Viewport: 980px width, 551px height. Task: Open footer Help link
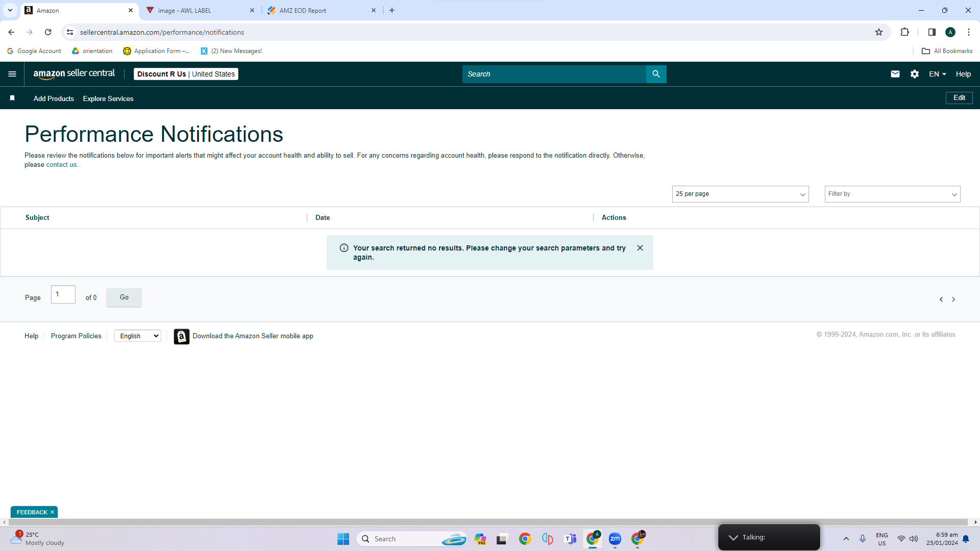click(x=31, y=336)
